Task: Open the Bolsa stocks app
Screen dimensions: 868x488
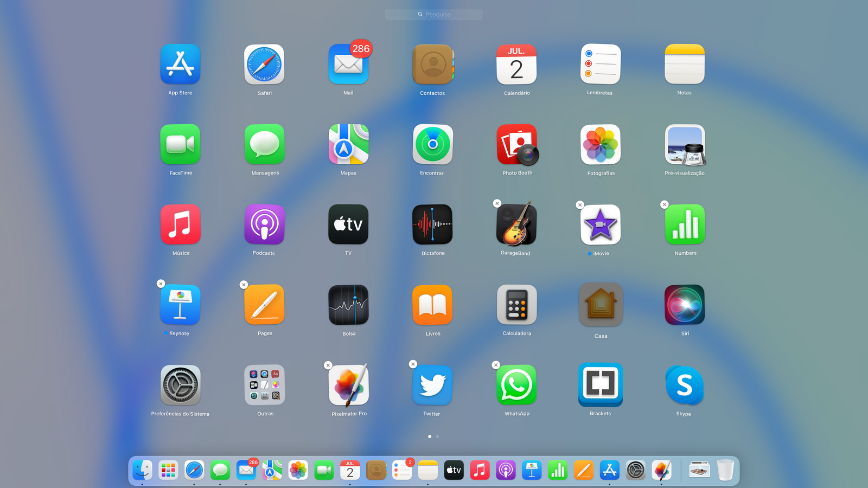Action: [348, 305]
